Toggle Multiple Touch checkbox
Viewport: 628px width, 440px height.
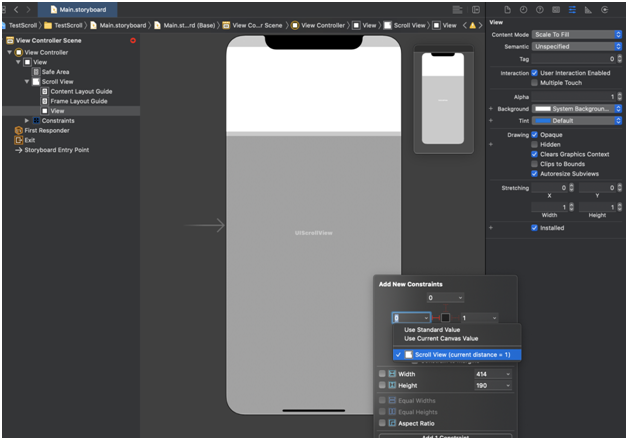[534, 83]
